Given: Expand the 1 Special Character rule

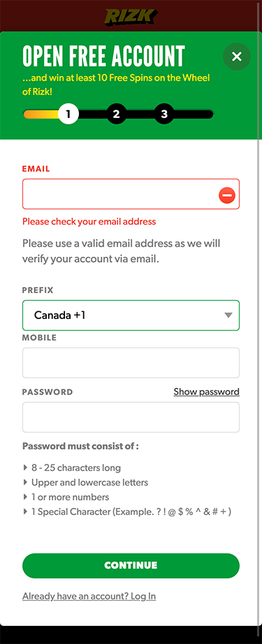Looking at the screenshot, I should pos(127,512).
